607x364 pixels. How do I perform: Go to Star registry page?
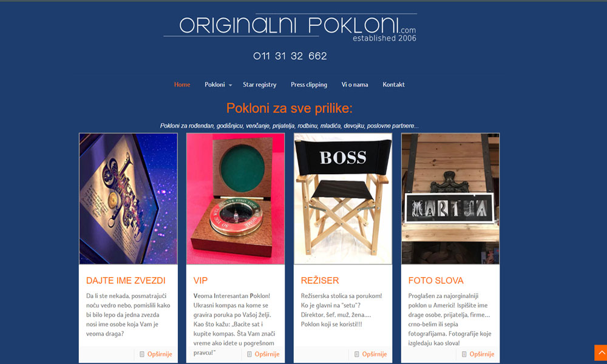click(259, 85)
